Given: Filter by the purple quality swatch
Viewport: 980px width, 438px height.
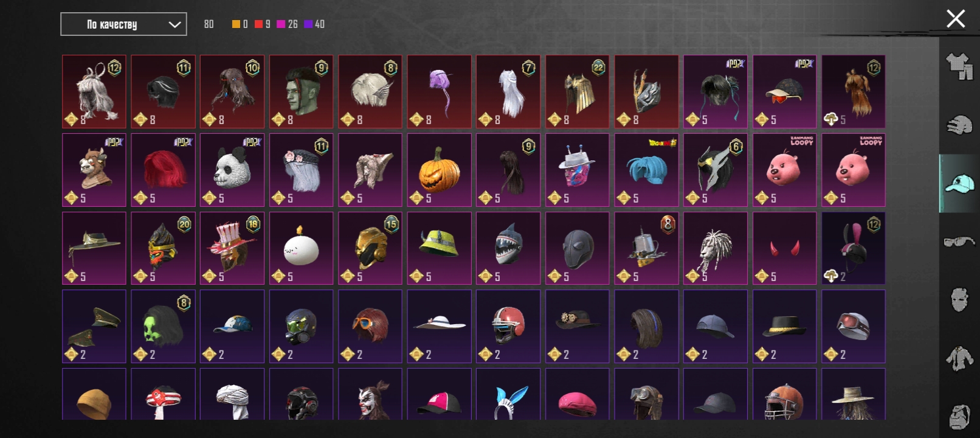Looking at the screenshot, I should 308,24.
